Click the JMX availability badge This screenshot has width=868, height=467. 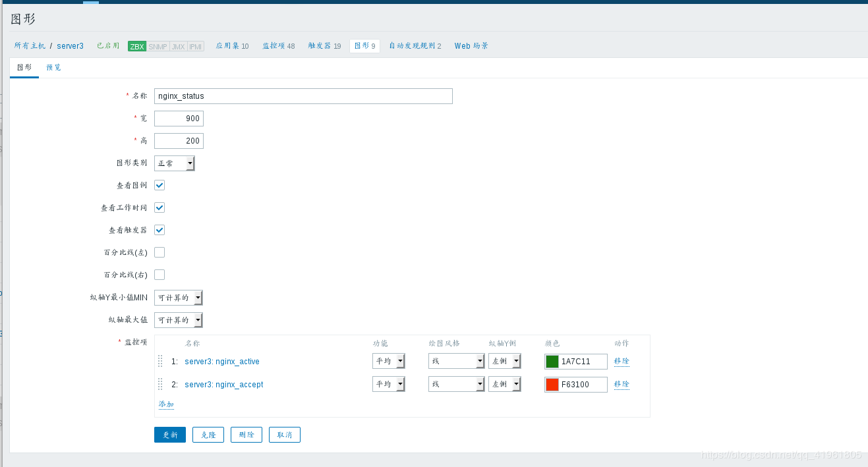178,46
